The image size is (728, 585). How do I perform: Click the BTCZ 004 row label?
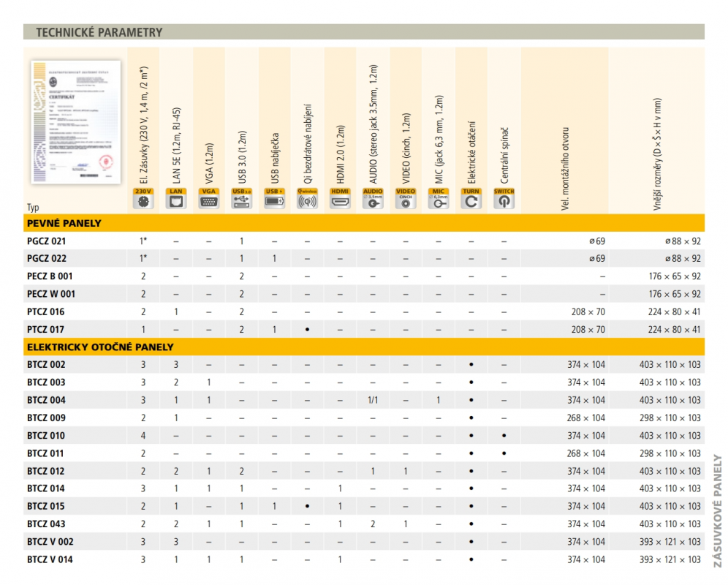[x=46, y=400]
